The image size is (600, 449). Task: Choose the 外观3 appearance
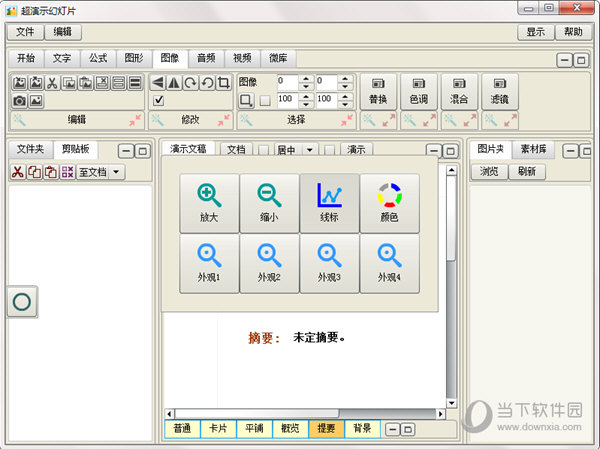329,263
